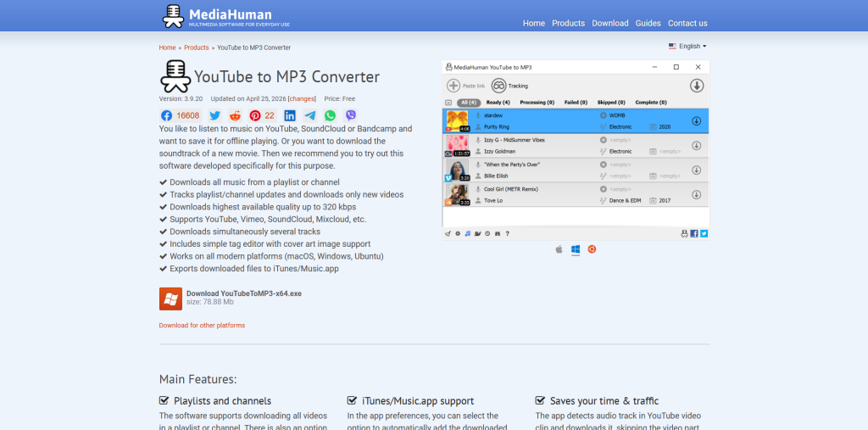The height and width of the screenshot is (430, 868).
Task: Select the All (4) tab in app screenshot
Action: [468, 103]
